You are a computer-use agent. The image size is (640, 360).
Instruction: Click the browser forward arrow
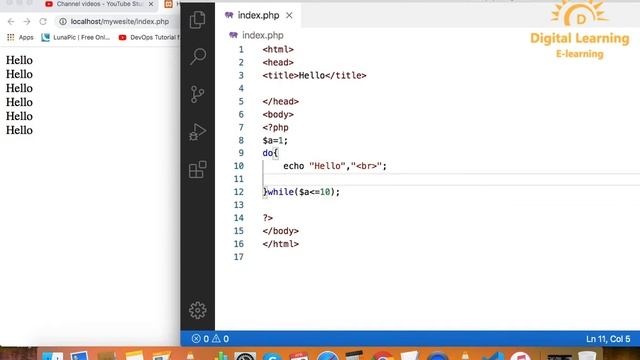[x=27, y=22]
